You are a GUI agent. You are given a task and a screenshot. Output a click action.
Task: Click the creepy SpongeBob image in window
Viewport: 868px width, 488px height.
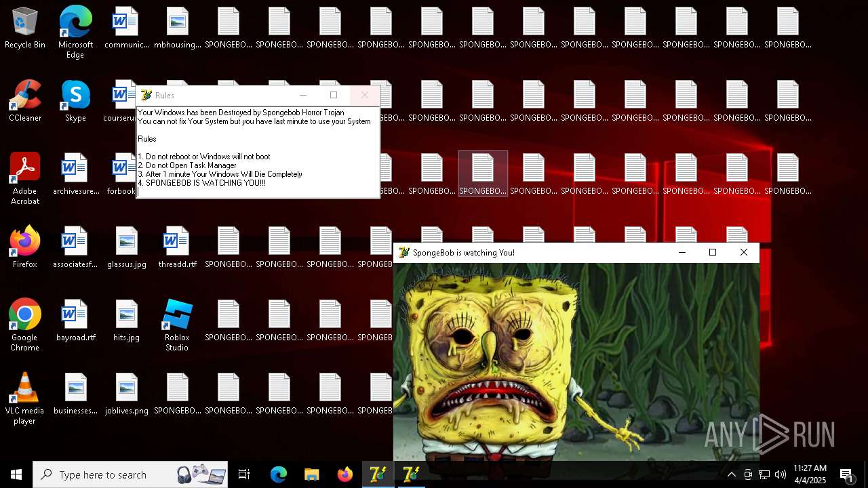point(576,362)
